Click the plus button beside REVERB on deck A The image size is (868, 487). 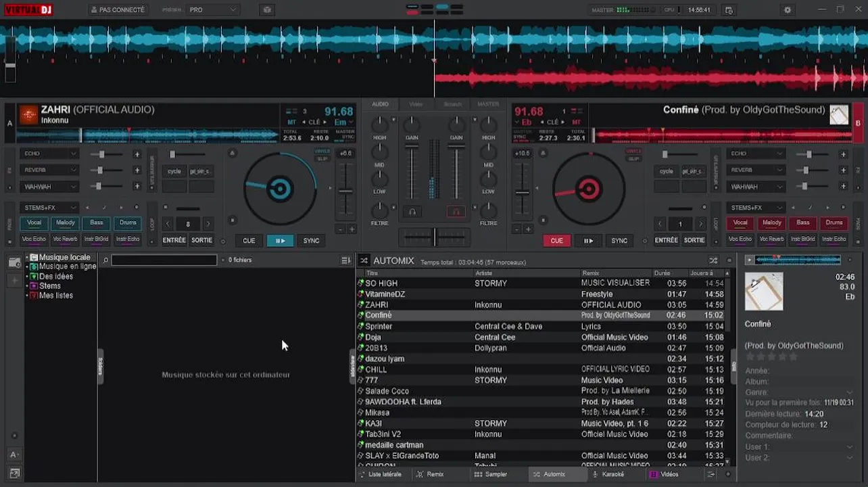click(137, 170)
